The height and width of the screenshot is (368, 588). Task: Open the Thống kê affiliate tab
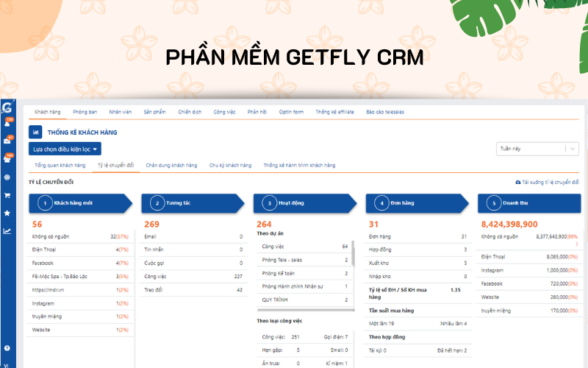(x=335, y=112)
